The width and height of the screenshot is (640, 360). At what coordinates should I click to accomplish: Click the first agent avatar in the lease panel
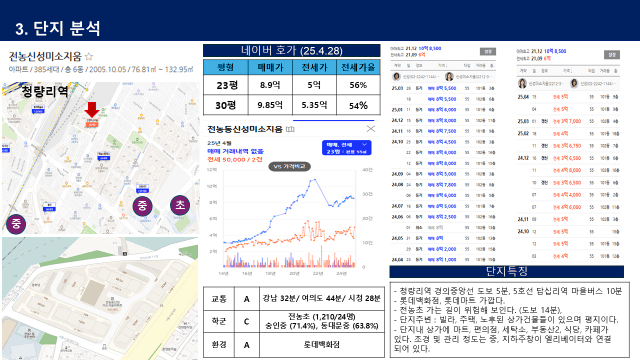pos(522,84)
